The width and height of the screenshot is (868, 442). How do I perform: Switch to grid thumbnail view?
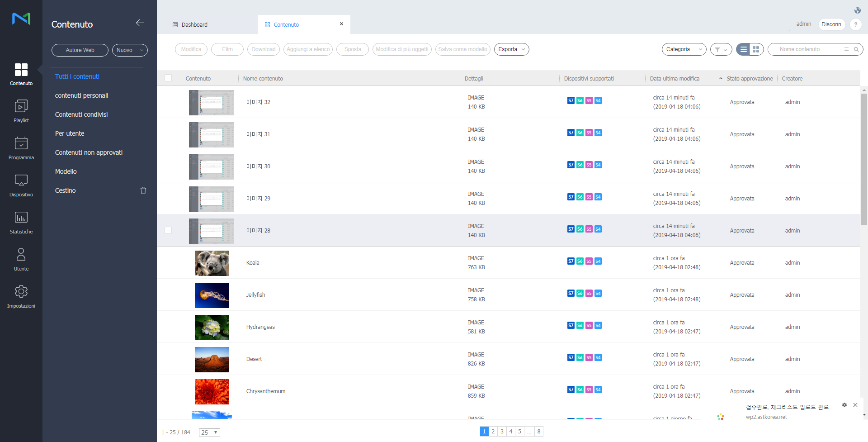[x=756, y=49]
